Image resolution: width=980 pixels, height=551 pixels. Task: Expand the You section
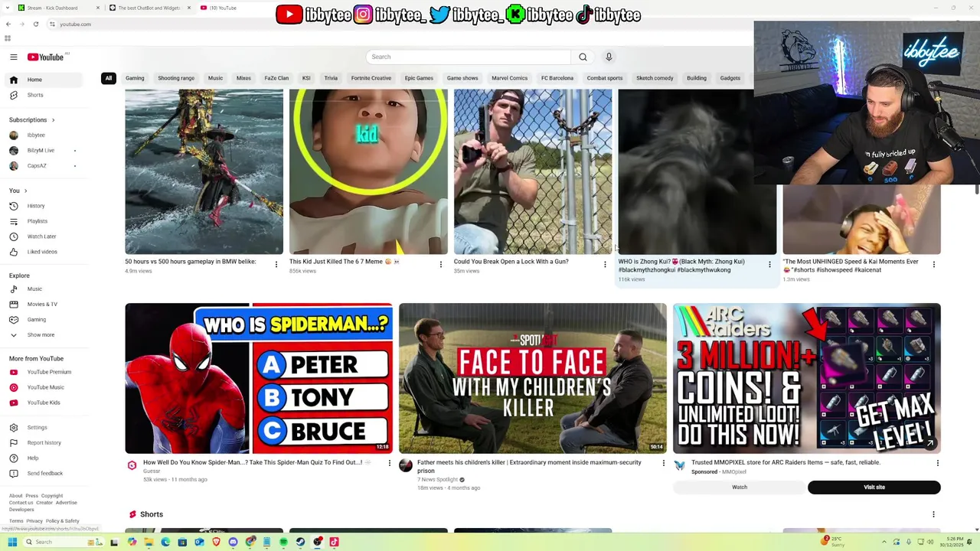pos(18,191)
